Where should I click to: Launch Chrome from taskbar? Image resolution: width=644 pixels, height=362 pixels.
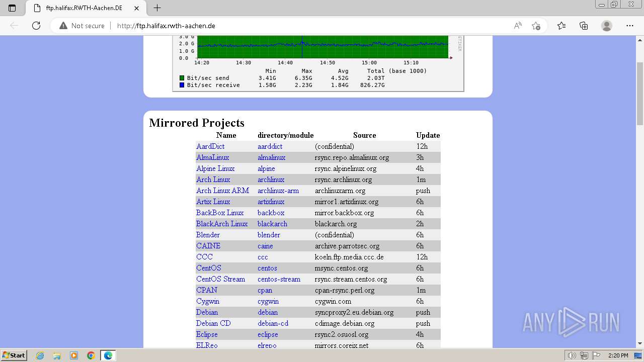tap(91, 355)
